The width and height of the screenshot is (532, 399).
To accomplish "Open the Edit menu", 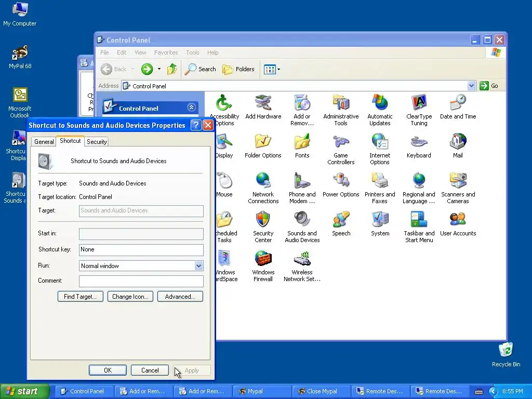I will tap(122, 52).
